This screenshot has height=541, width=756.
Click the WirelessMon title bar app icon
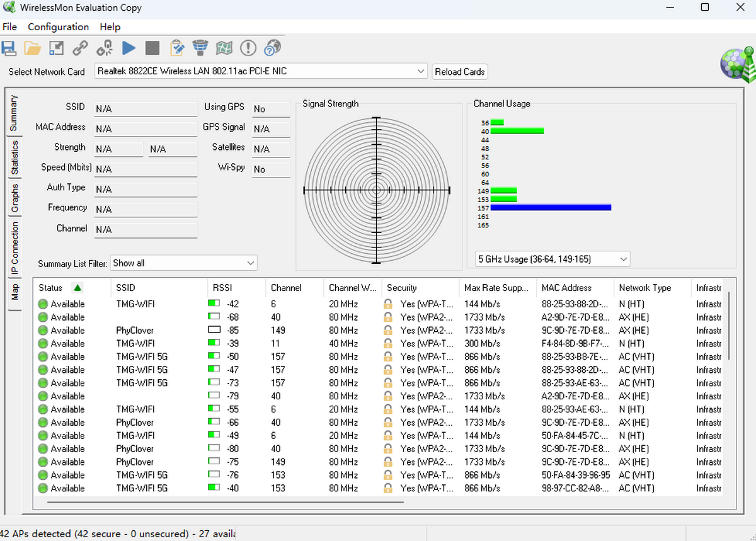(9, 8)
